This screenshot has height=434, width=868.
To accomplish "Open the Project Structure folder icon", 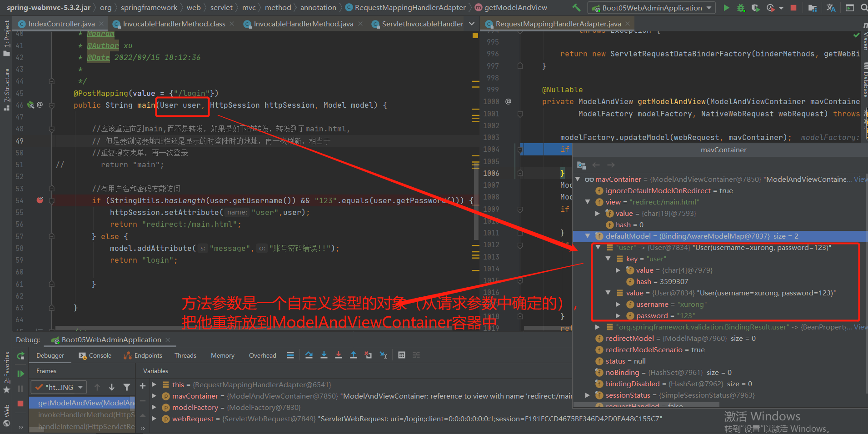I will pos(813,8).
